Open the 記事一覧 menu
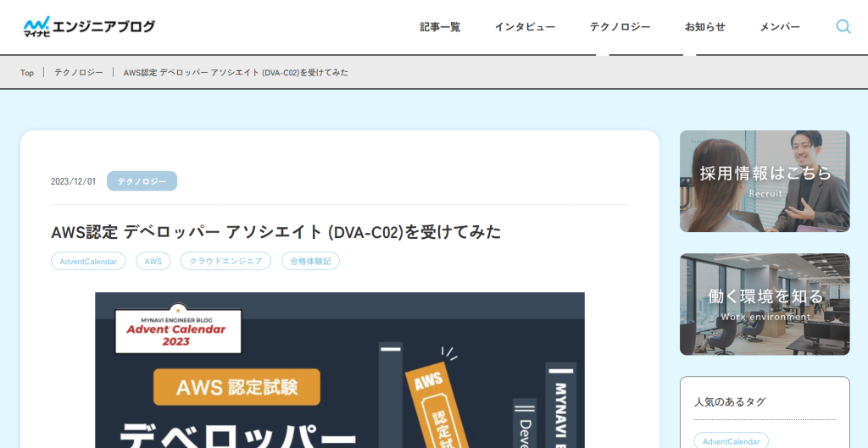This screenshot has height=448, width=868. click(x=440, y=26)
